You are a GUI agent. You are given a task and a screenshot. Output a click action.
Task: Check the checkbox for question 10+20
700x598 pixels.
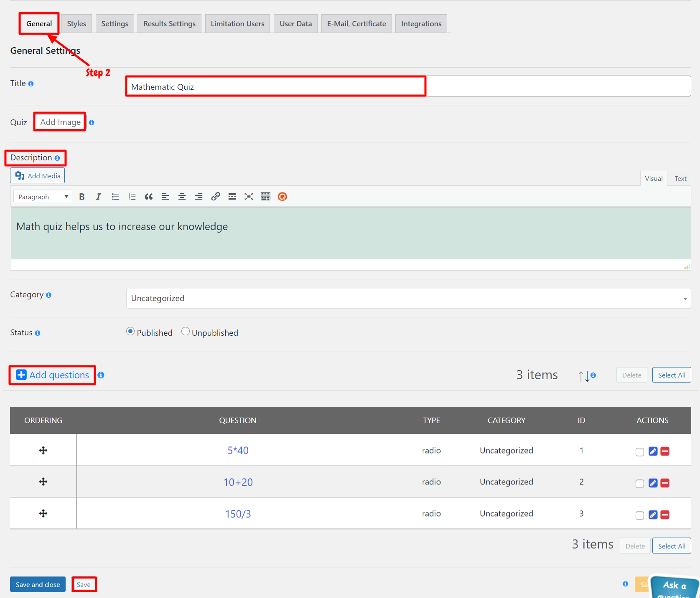pyautogui.click(x=640, y=484)
